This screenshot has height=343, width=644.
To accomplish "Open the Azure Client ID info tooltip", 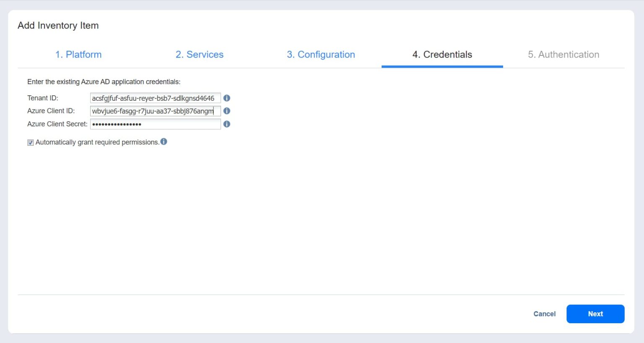I will (x=227, y=111).
